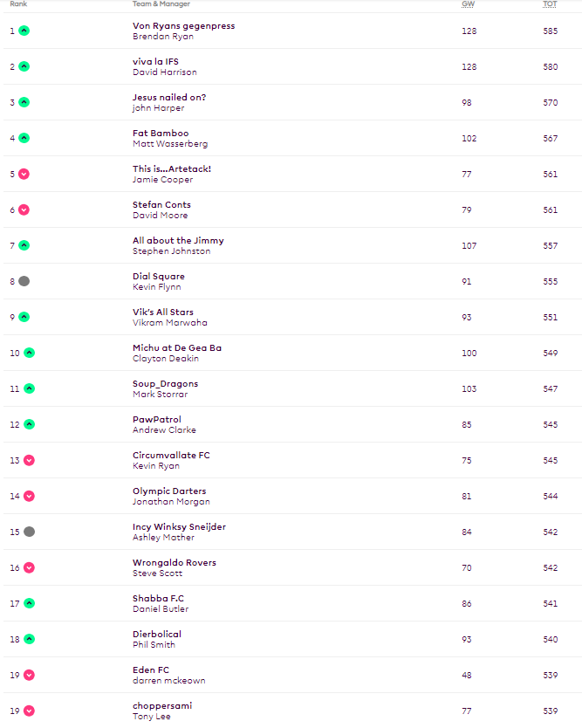Click the GW column header
Screen dimensions: 582x728
tap(468, 4)
